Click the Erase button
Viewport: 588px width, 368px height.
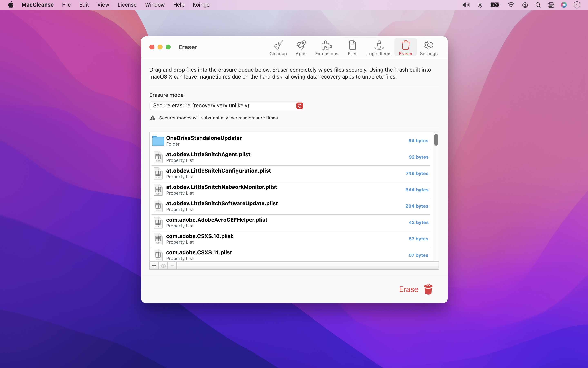pos(416,289)
